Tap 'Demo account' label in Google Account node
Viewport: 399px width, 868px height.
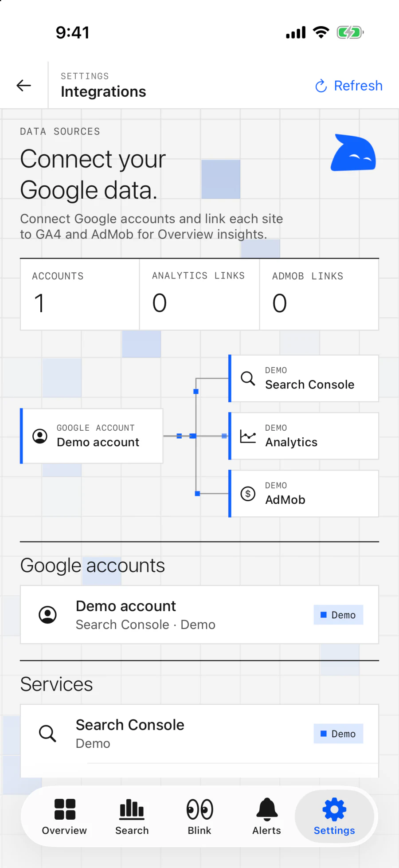98,442
